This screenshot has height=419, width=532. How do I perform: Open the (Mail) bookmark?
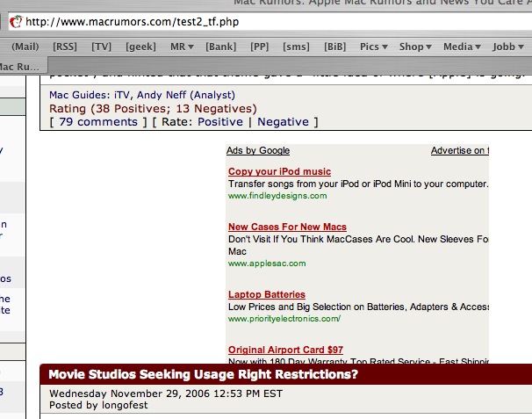(25, 47)
